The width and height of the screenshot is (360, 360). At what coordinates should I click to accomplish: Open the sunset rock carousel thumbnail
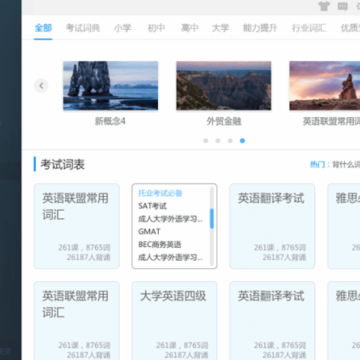pyautogui.click(x=325, y=86)
